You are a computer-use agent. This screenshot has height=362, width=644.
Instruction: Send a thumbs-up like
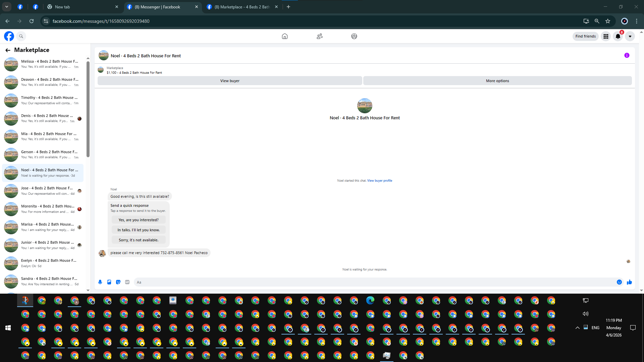coord(629,282)
